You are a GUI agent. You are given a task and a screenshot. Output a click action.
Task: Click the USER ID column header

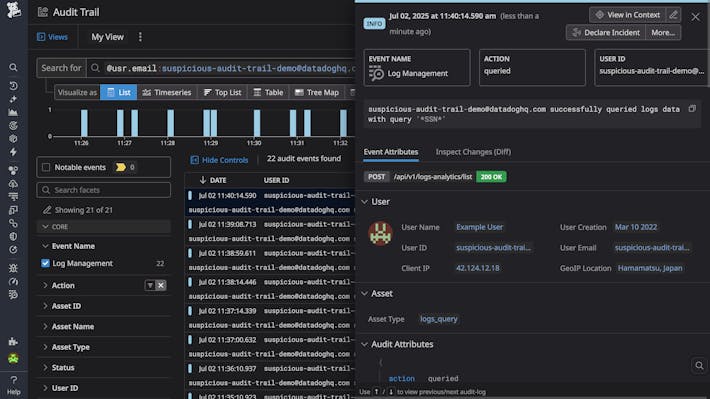pyautogui.click(x=276, y=180)
